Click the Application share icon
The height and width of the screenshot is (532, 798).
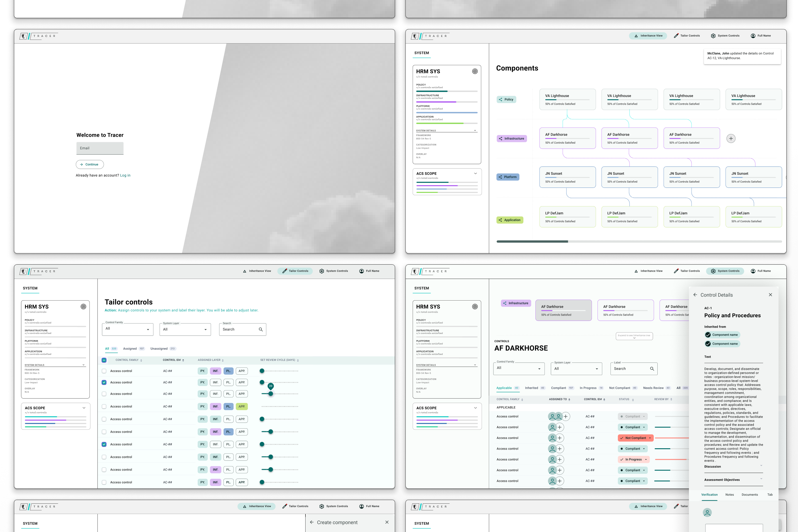coord(500,220)
